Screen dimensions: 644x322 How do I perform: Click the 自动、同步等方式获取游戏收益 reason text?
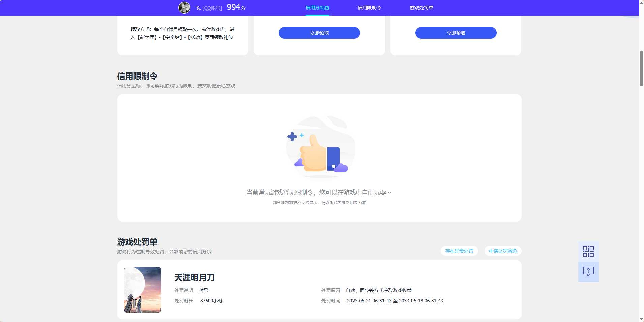coord(378,290)
